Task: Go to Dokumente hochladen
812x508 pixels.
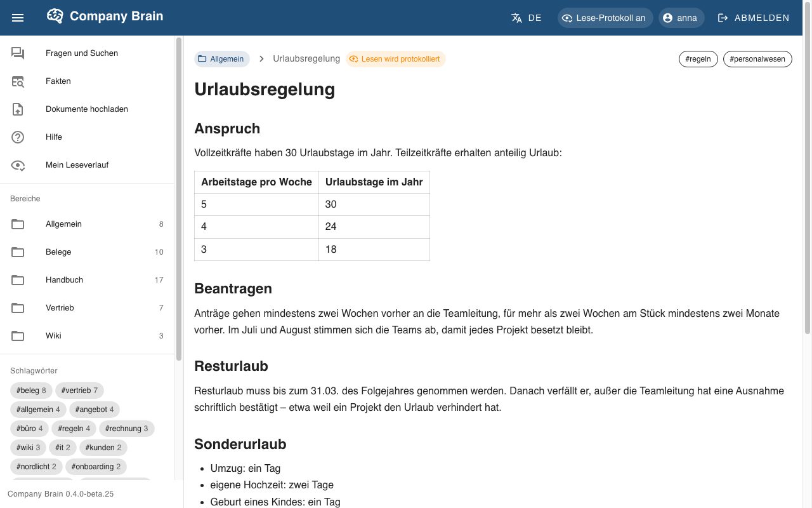Action: (87, 109)
